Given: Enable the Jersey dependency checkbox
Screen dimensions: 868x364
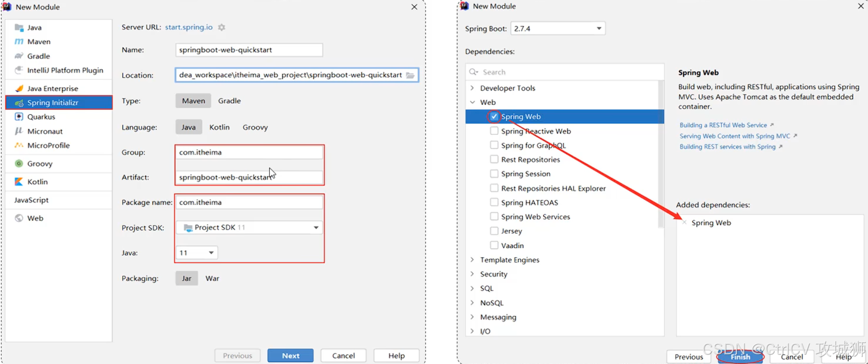Looking at the screenshot, I should [494, 231].
